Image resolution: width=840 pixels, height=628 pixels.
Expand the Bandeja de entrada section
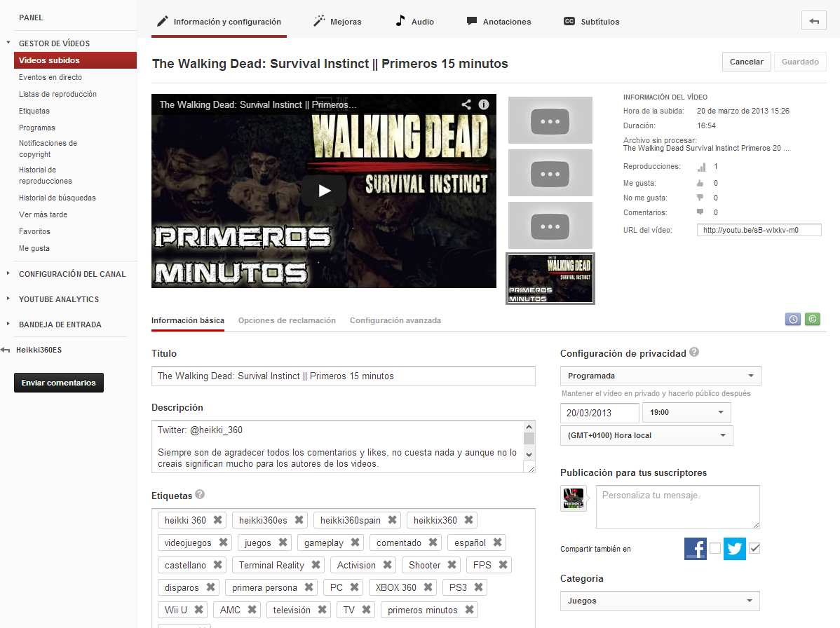tap(8, 323)
